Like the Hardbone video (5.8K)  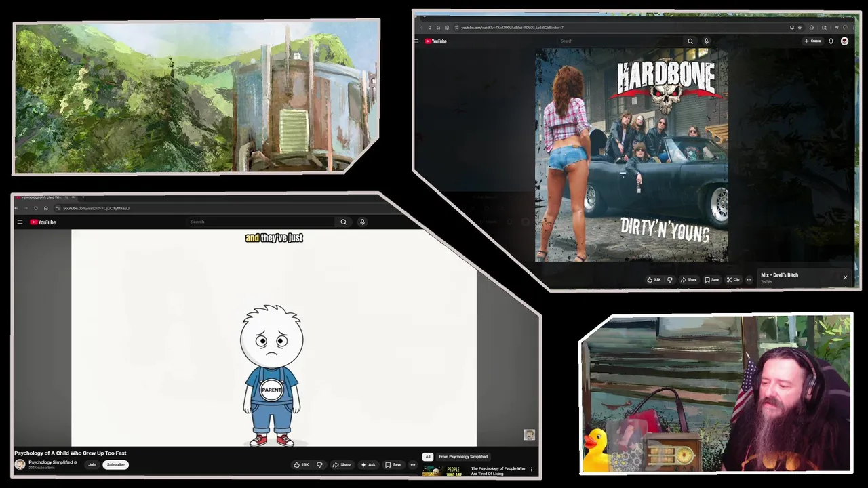tap(654, 279)
